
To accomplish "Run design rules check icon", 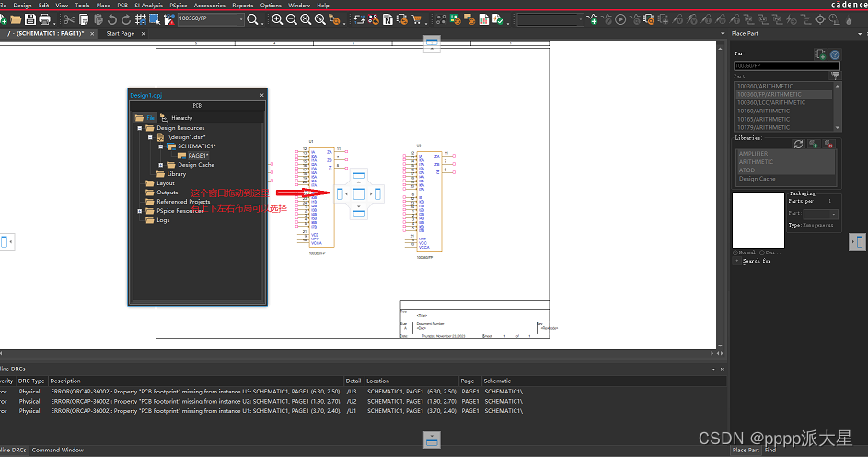I will [498, 20].
